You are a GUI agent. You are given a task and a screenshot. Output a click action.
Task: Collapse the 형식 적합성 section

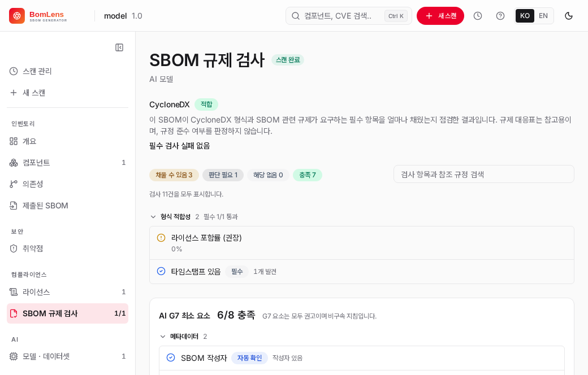coord(153,216)
